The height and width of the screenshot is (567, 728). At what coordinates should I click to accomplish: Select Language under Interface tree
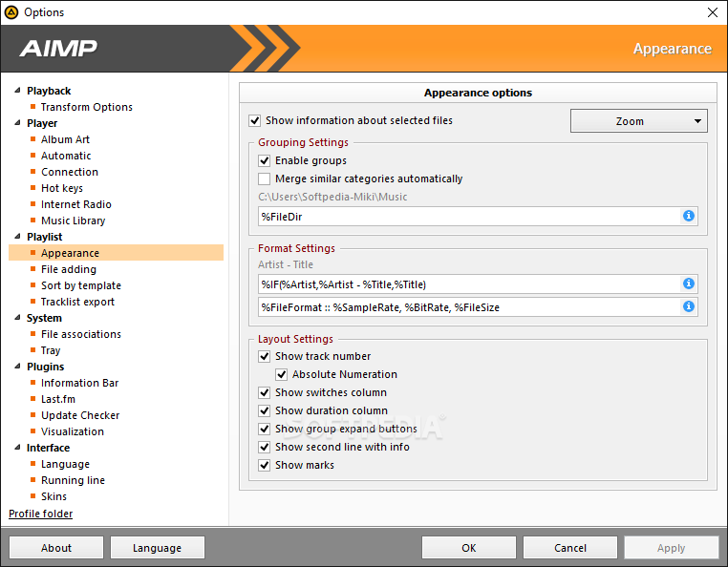(65, 465)
